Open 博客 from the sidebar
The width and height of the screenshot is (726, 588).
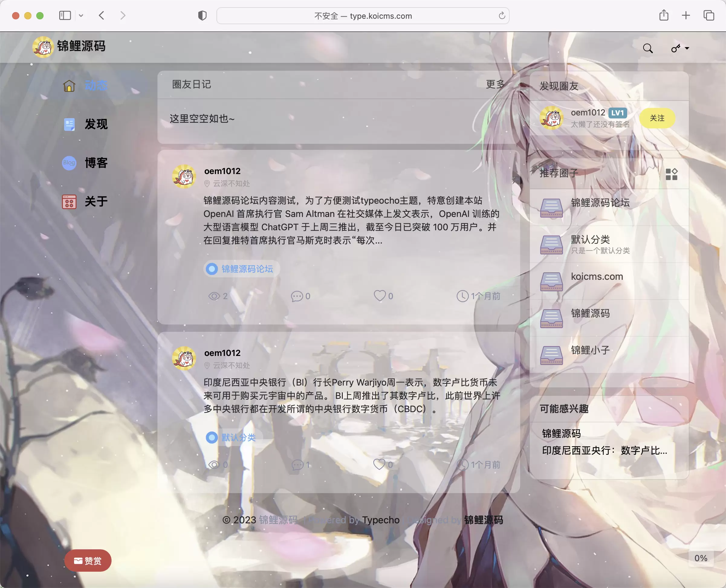[96, 163]
